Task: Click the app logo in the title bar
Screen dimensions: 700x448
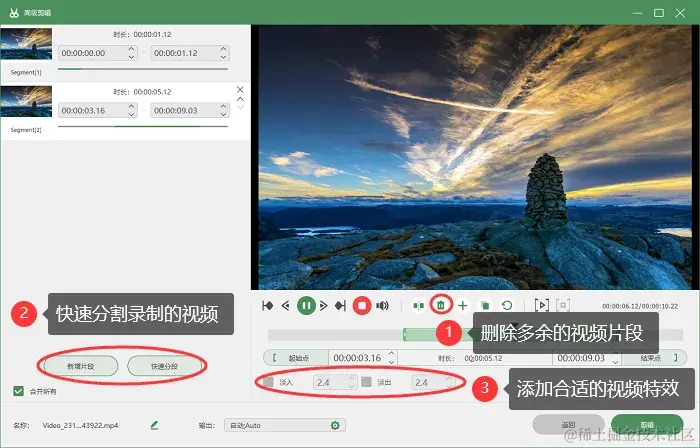Action: [x=14, y=13]
